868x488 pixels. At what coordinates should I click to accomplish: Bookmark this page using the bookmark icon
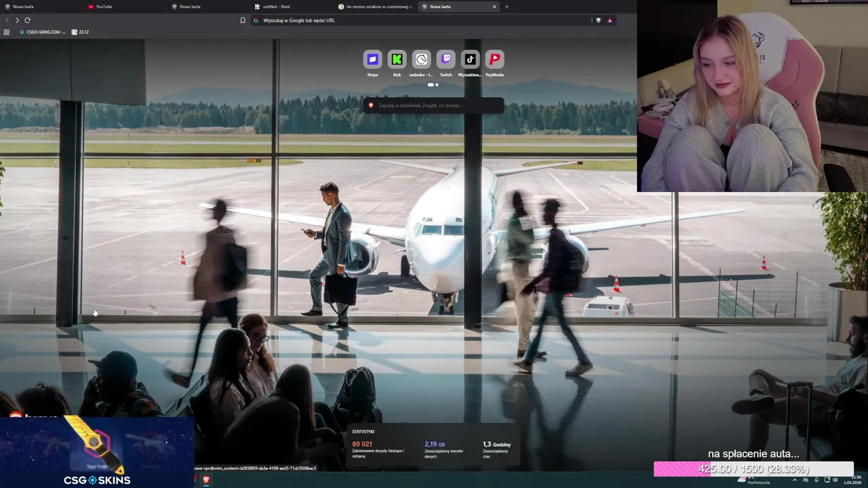click(243, 20)
